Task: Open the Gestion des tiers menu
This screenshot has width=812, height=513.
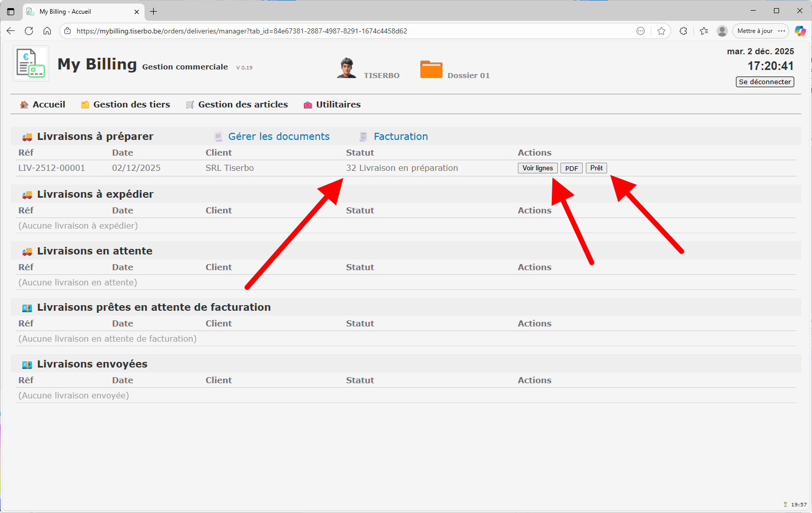Action: click(x=131, y=104)
